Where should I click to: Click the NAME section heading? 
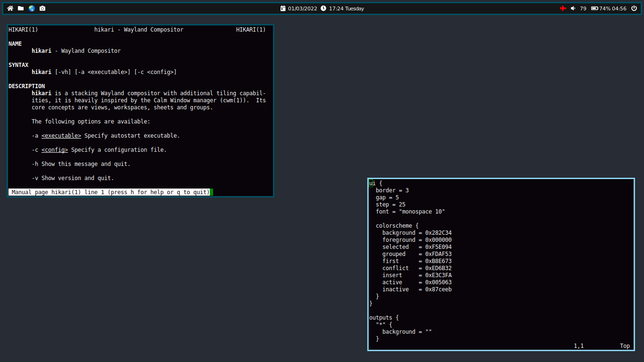(x=15, y=44)
